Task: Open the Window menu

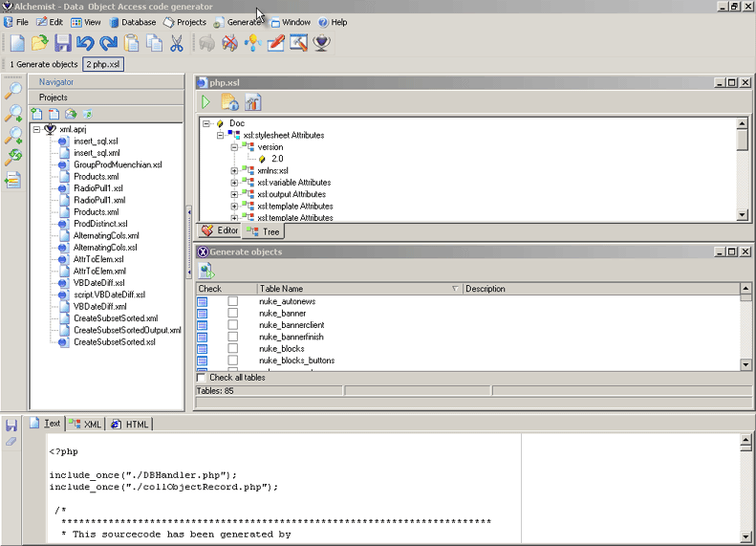Action: coord(291,22)
